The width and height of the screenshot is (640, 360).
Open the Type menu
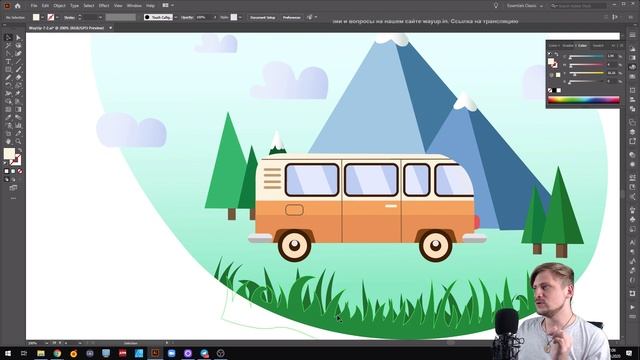pyautogui.click(x=74, y=6)
